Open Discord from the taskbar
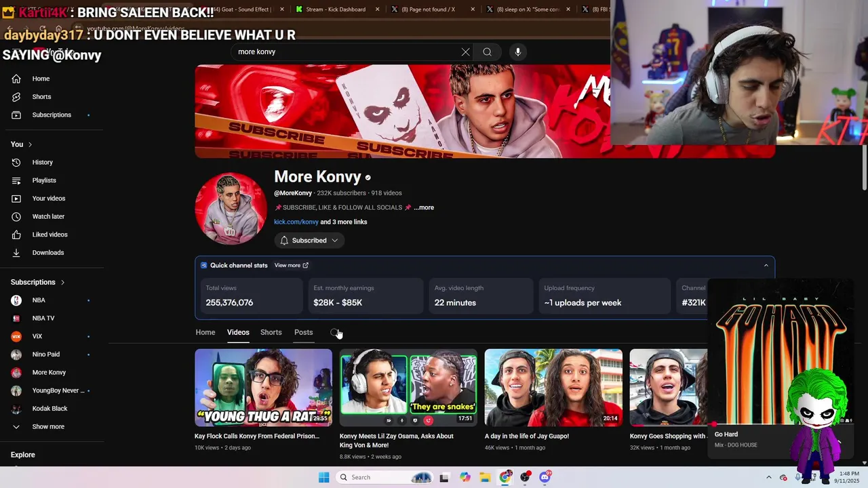Viewport: 868px width, 488px height. 545,477
